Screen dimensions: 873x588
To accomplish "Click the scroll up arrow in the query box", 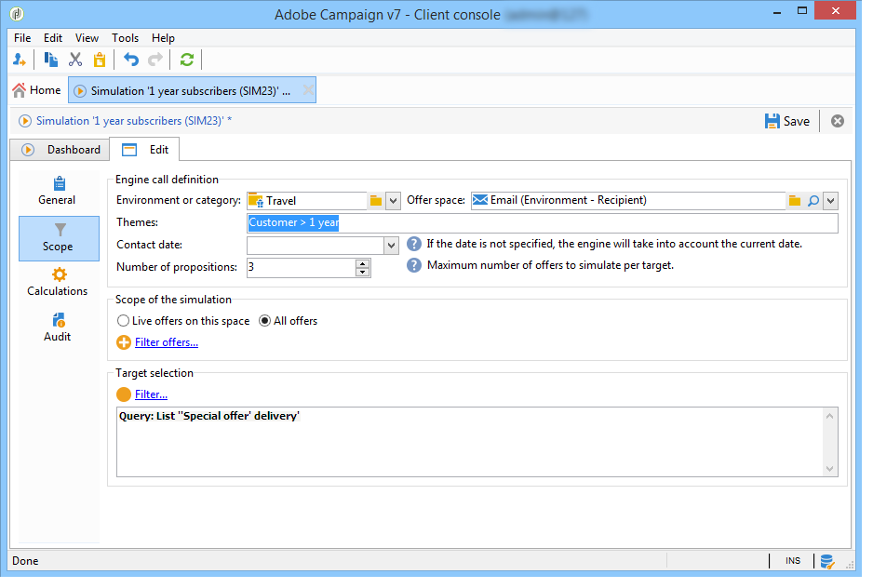I will pyautogui.click(x=829, y=416).
